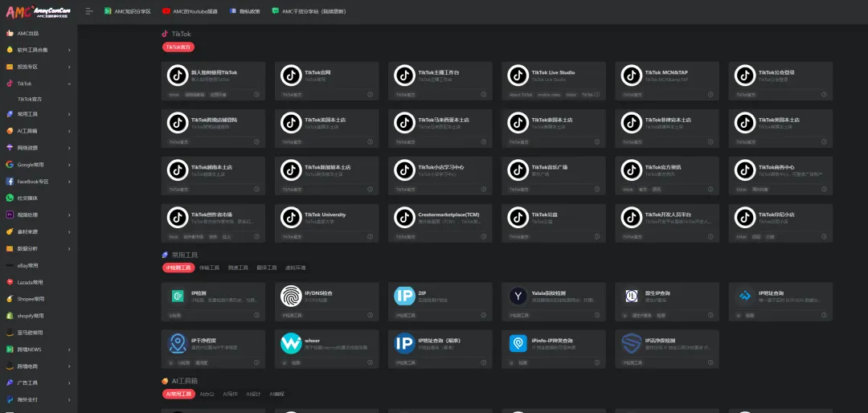Open the TikTok University card icon

[291, 217]
